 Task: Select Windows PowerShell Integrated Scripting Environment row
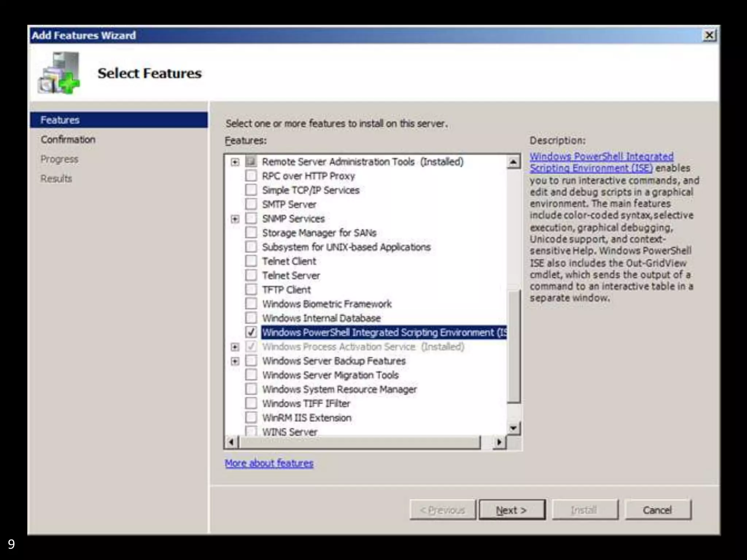pos(384,332)
